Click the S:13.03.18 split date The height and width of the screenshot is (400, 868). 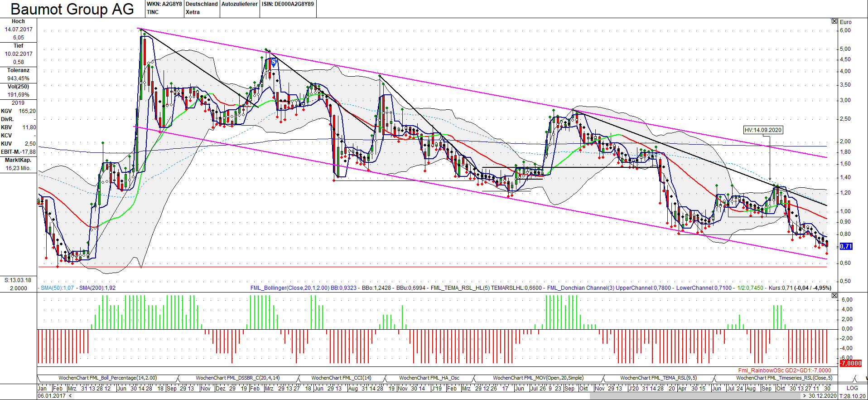18,280
